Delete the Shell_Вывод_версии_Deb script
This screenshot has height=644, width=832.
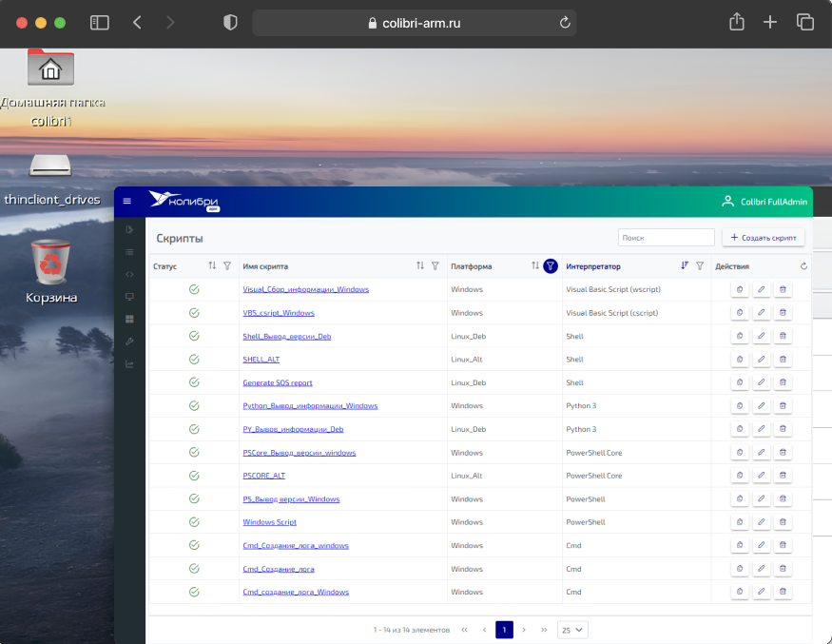click(x=783, y=336)
